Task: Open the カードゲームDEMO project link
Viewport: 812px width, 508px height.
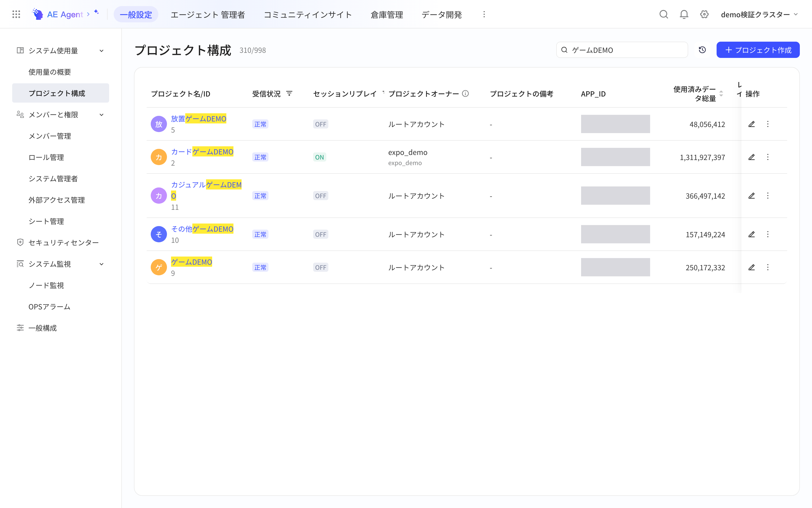Action: coord(202,152)
